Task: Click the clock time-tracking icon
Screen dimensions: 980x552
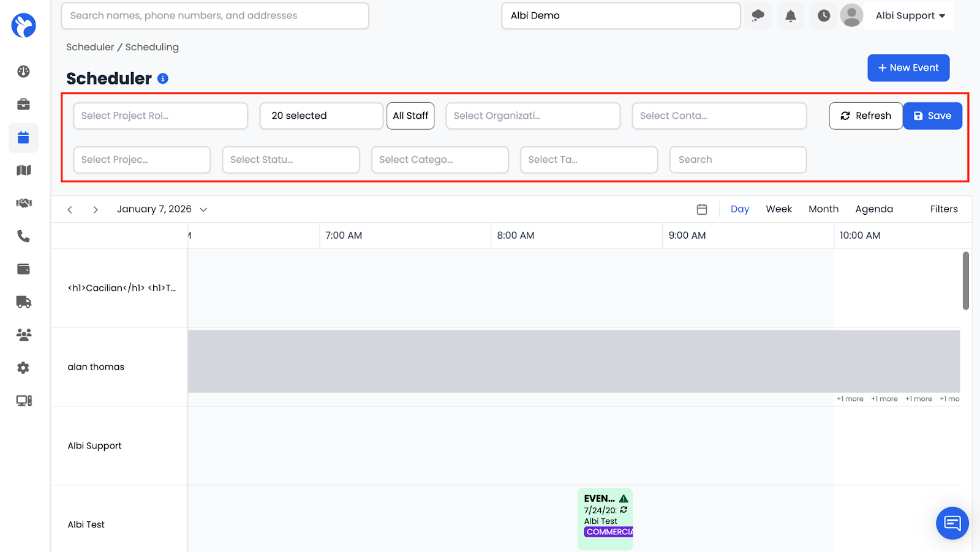Action: pyautogui.click(x=823, y=16)
